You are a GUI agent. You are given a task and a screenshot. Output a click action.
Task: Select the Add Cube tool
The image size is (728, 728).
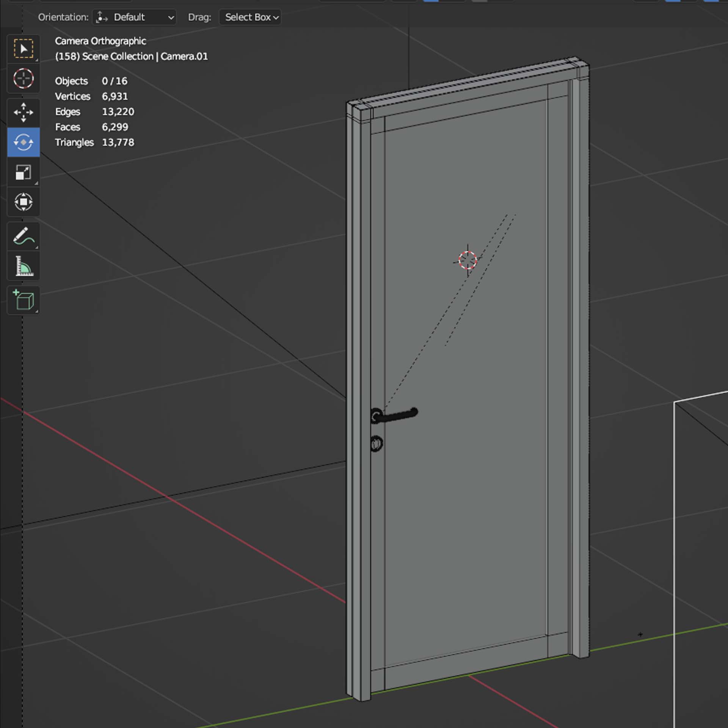pos(24,300)
